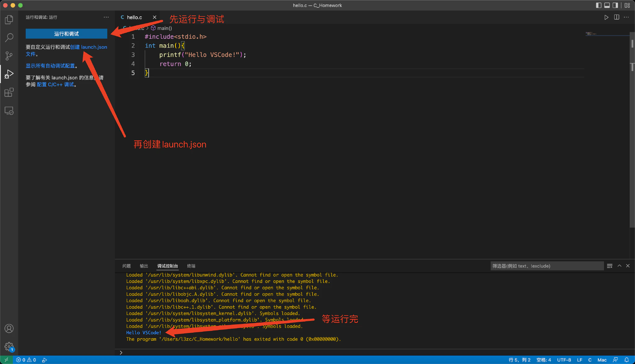
Task: Open the Manage gear icon
Action: click(x=9, y=346)
